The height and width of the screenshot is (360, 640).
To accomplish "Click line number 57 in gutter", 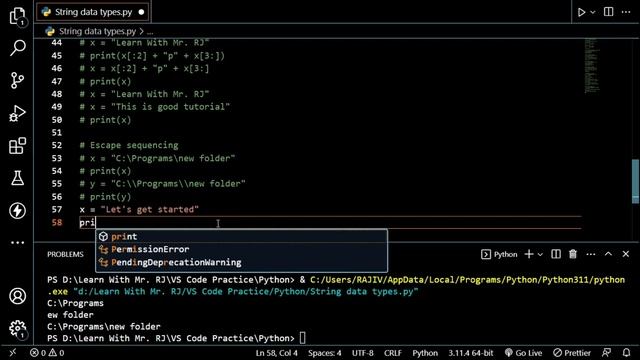I will [x=57, y=209].
